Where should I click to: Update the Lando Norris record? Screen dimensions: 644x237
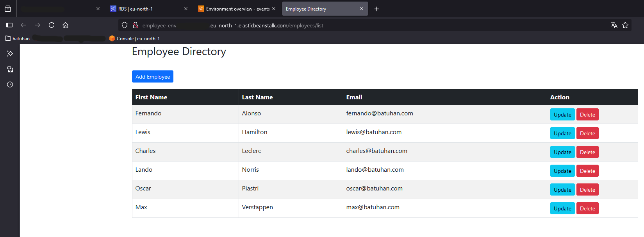click(x=562, y=171)
